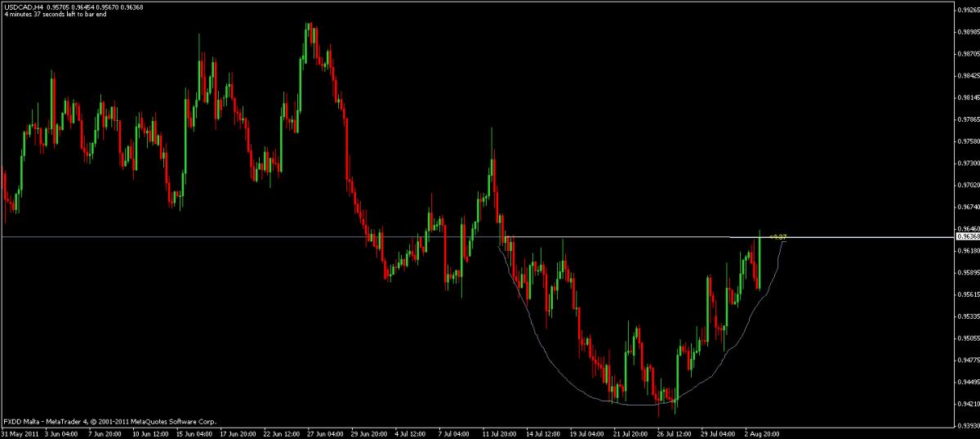Click price scale value 0.97020
Screen dimensions: 980x439
click(x=968, y=186)
